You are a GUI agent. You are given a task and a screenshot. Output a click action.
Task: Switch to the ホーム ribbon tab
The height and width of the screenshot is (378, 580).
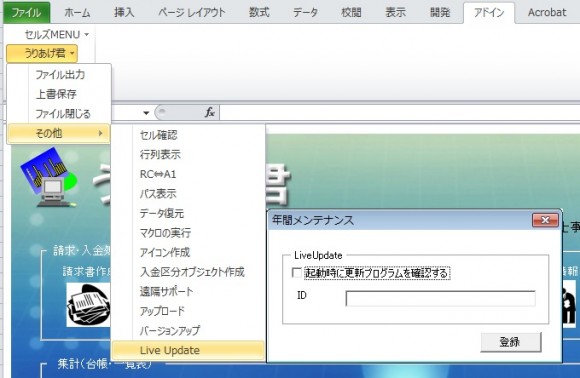pyautogui.click(x=77, y=12)
